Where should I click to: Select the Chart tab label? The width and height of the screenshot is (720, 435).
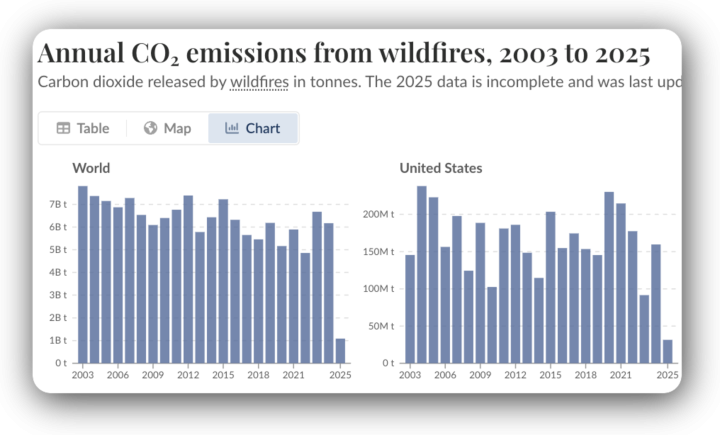tap(263, 128)
